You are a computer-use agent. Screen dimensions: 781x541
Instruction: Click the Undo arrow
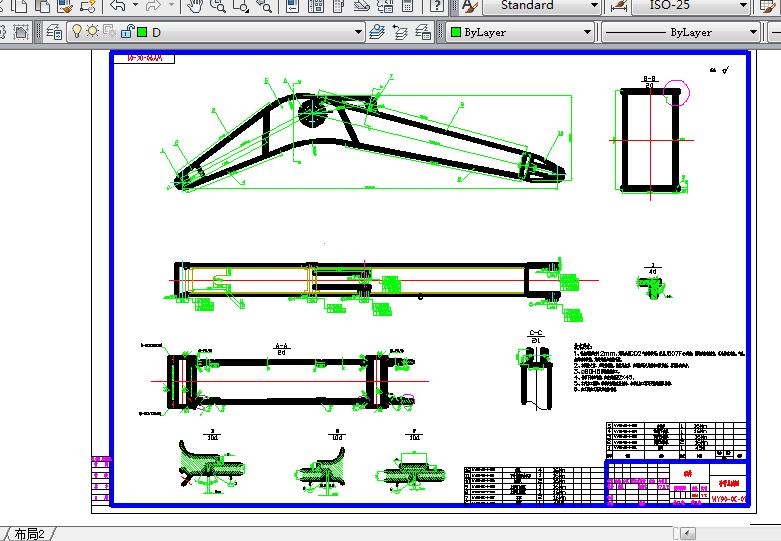click(x=118, y=6)
